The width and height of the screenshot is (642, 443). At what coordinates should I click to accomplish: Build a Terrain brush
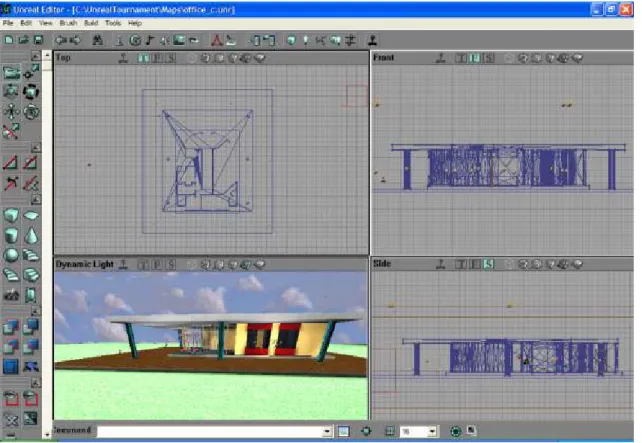[11, 294]
